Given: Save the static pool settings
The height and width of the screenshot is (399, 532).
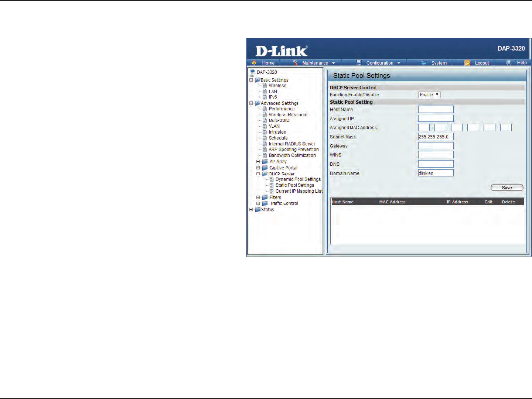Looking at the screenshot, I should click(x=507, y=188).
